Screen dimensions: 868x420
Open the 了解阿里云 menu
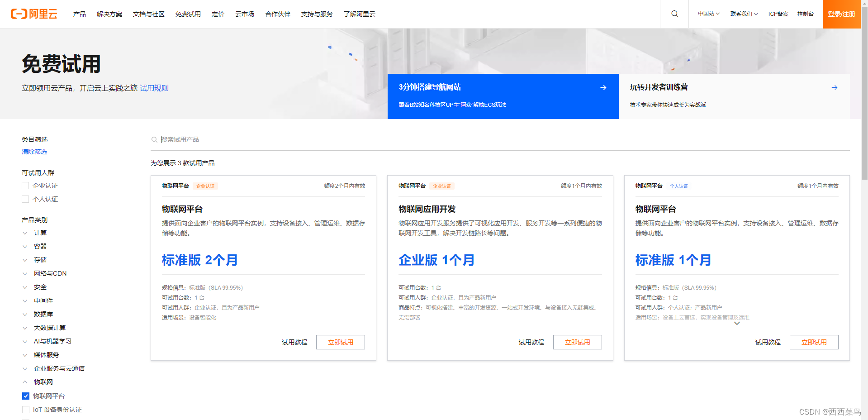coord(360,14)
